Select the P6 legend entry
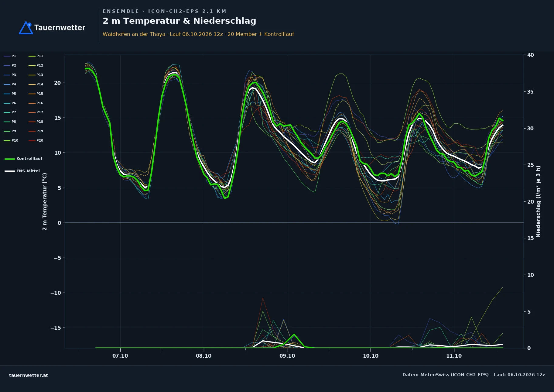The height and width of the screenshot is (392, 554). click(x=10, y=103)
